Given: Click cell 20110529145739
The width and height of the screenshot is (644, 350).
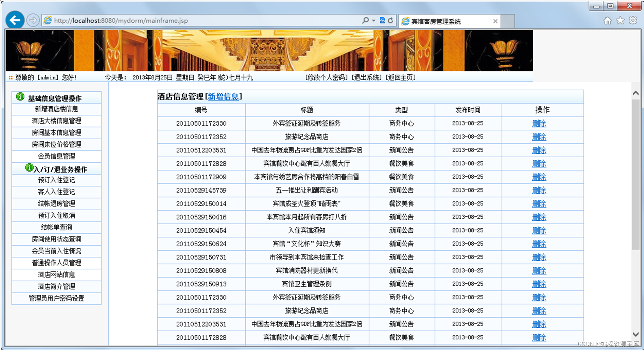Looking at the screenshot, I should pos(201,191).
